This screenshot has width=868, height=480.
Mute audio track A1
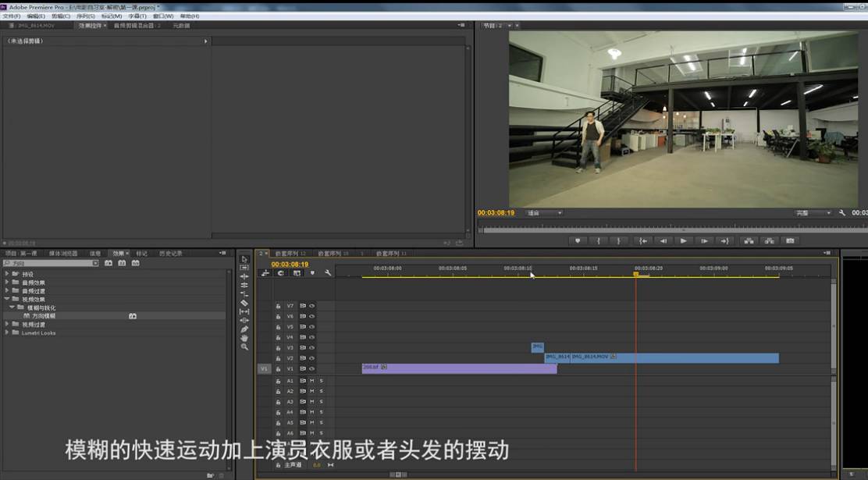(311, 381)
